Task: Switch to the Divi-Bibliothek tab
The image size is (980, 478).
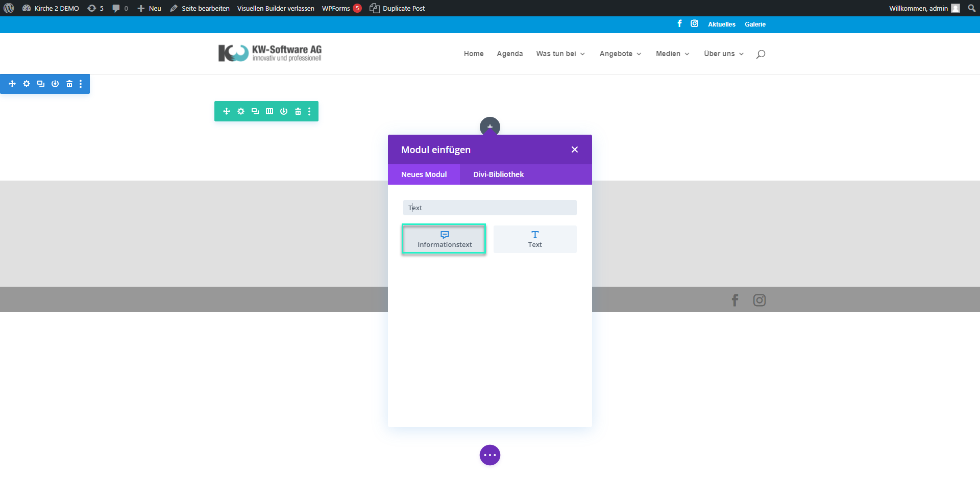Action: pos(498,174)
